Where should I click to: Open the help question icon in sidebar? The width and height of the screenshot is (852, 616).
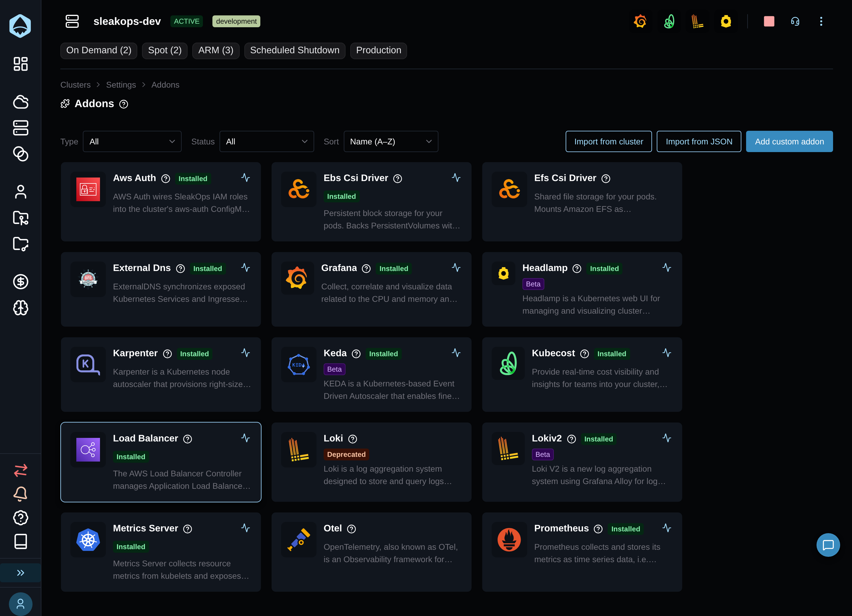tap(21, 518)
